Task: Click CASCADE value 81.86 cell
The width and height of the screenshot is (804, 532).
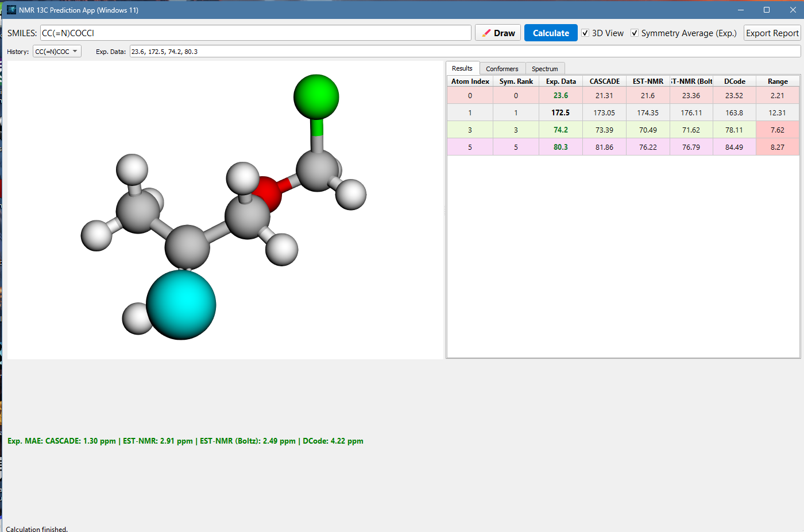Action: tap(604, 147)
